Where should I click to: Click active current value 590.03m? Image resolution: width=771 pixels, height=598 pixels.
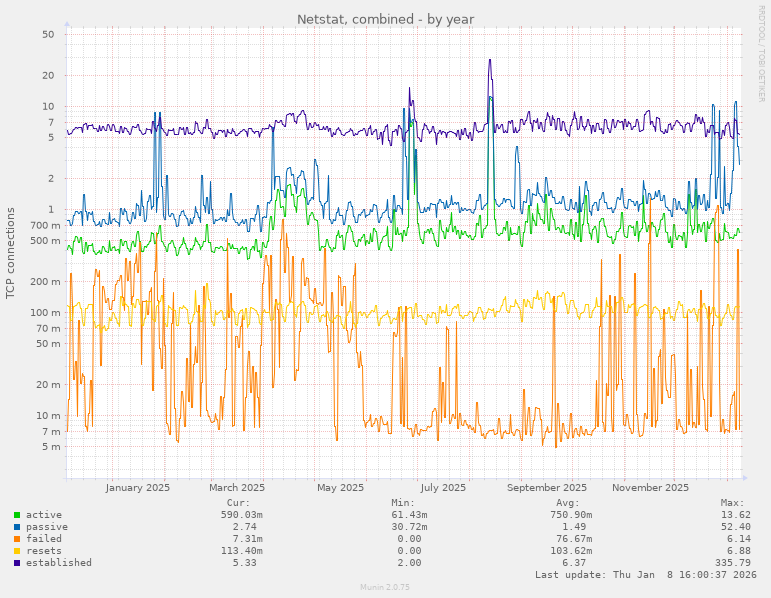tap(241, 515)
